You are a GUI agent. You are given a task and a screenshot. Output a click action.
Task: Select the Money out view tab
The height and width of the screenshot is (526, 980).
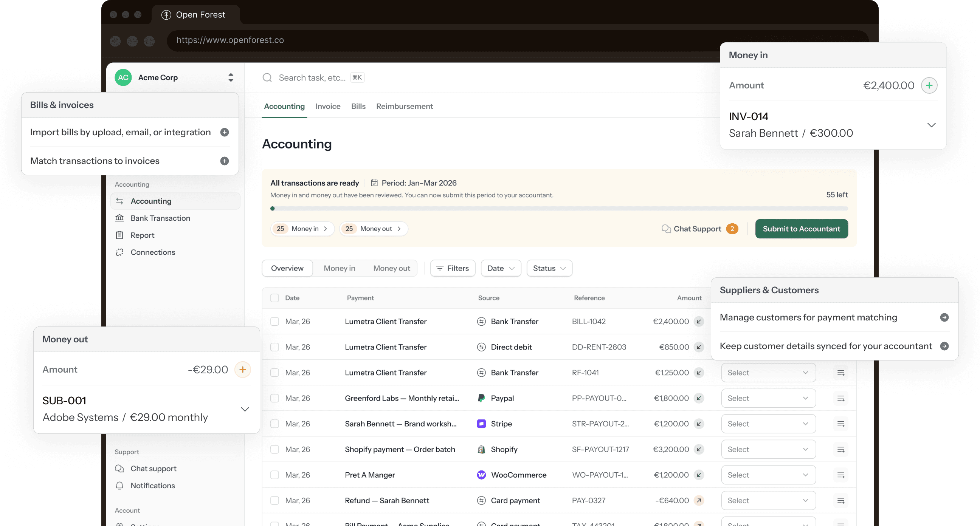click(x=391, y=269)
